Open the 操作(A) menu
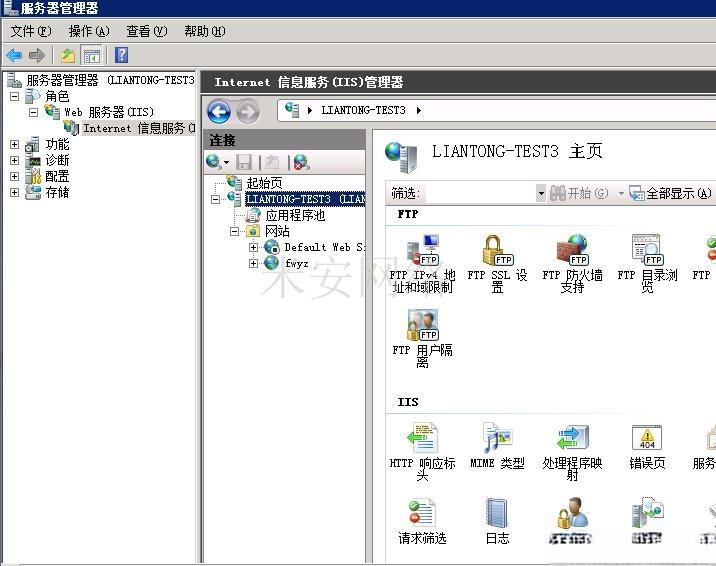Image resolution: width=716 pixels, height=566 pixels. point(89,31)
